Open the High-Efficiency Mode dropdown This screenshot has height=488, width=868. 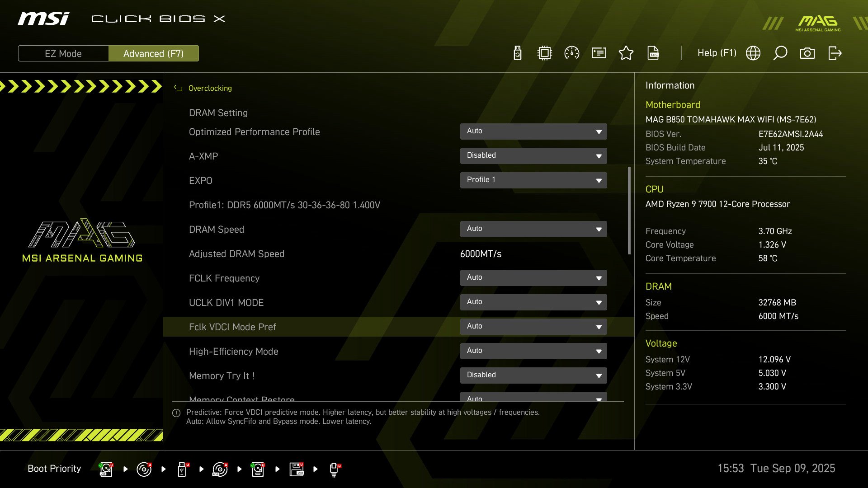(533, 351)
